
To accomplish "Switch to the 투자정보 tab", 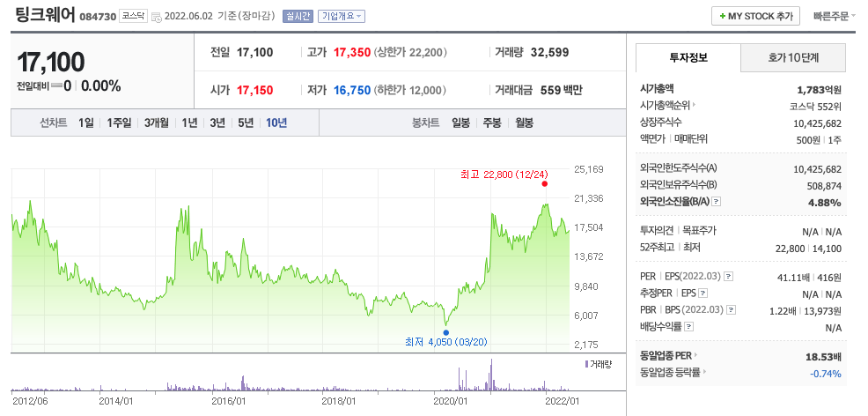I will 688,57.
